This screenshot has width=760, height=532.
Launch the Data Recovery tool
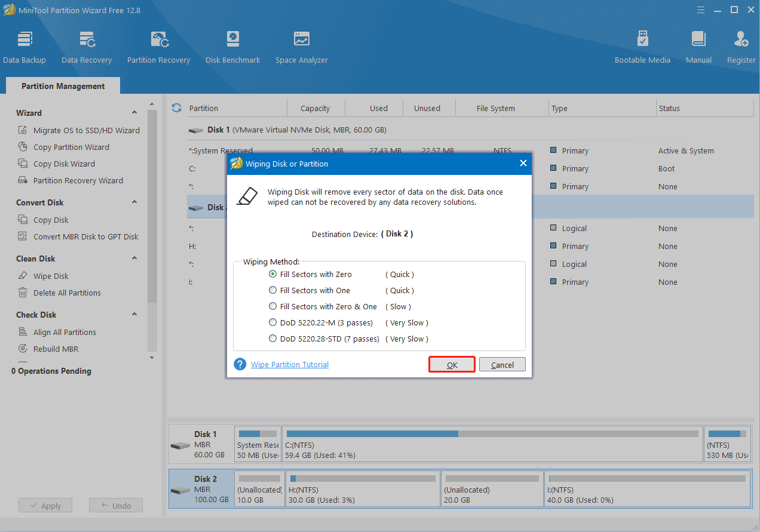87,48
